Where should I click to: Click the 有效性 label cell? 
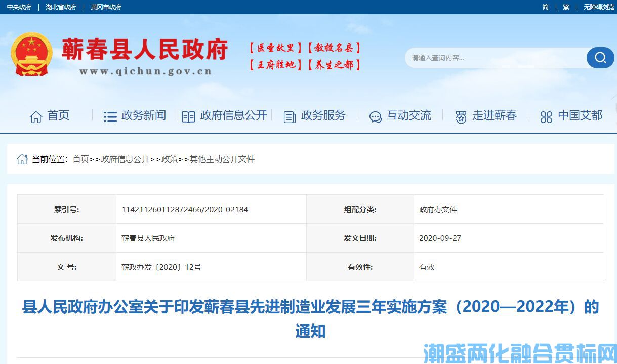coord(360,267)
